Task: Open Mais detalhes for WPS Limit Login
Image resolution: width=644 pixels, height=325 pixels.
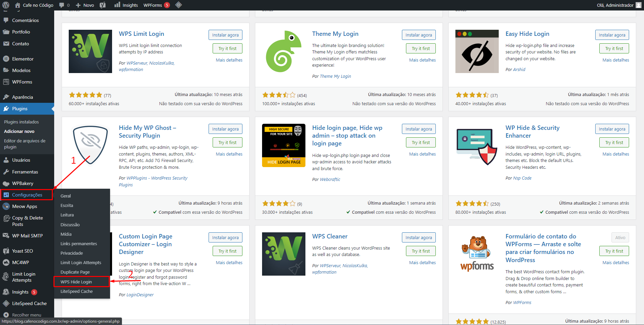Action: (x=229, y=60)
